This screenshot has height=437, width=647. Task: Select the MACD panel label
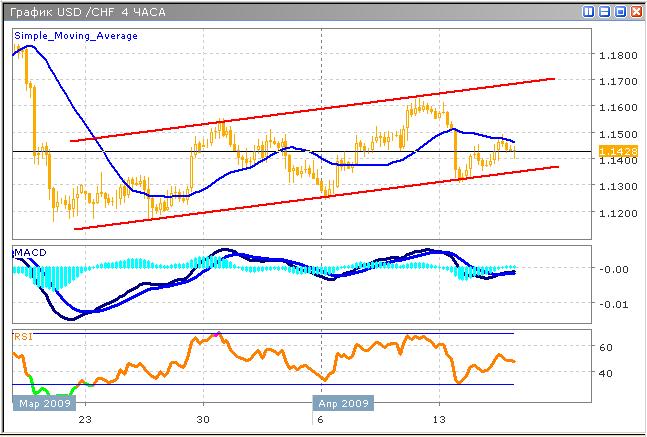[x=28, y=250]
